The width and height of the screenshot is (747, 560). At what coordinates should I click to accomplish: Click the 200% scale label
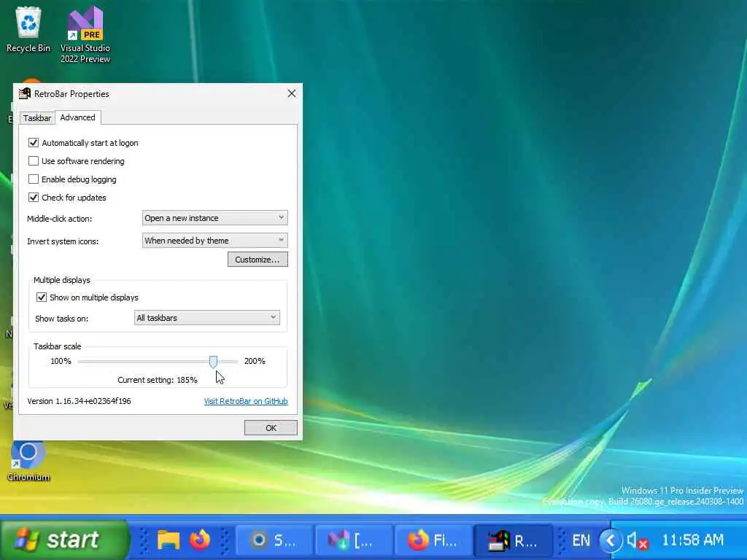pyautogui.click(x=255, y=361)
